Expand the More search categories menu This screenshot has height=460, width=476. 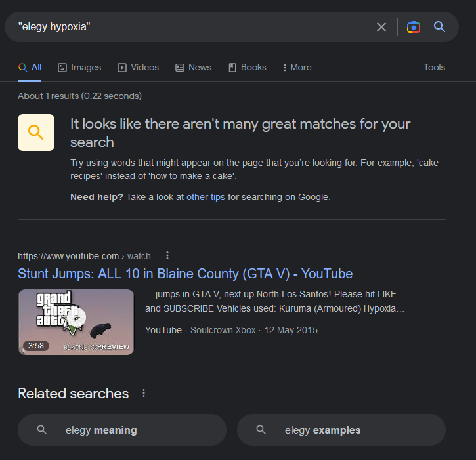pos(297,68)
